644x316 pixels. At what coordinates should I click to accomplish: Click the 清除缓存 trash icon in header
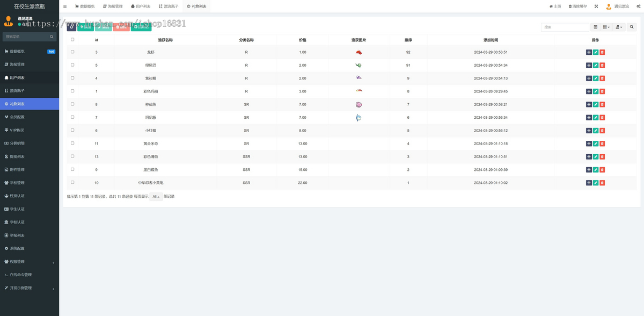pyautogui.click(x=570, y=6)
